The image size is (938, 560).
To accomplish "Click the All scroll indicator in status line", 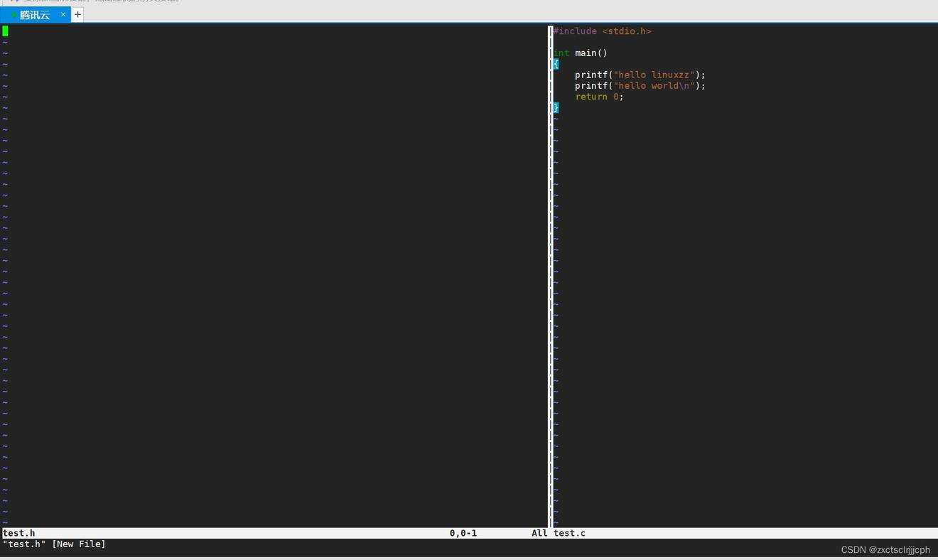I will coord(539,533).
